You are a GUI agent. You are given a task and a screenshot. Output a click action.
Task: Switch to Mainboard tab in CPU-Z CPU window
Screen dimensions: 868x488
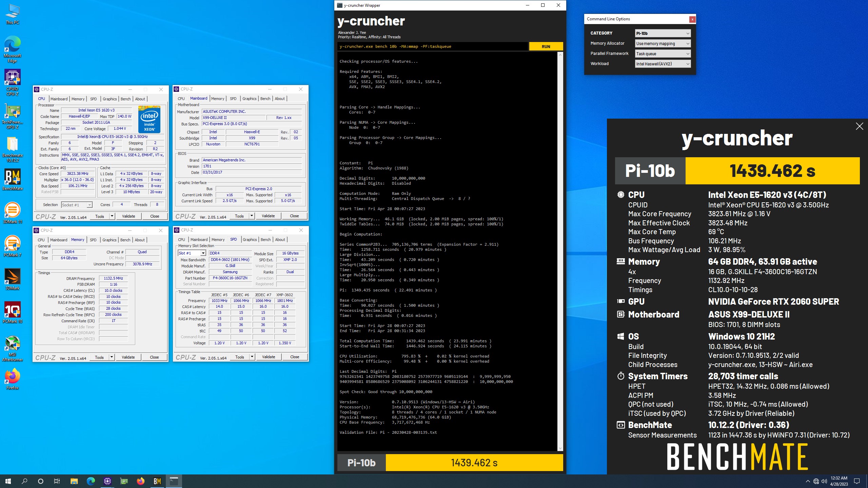[x=59, y=99]
